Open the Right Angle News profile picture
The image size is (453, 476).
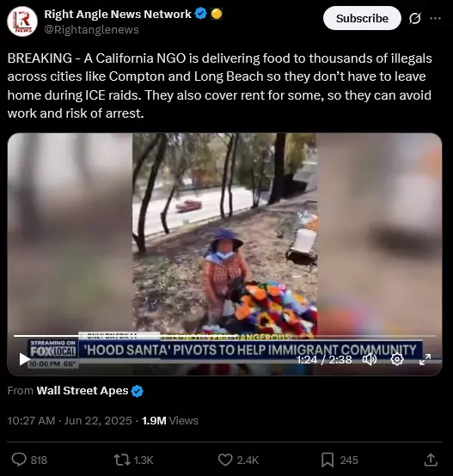pos(22,21)
